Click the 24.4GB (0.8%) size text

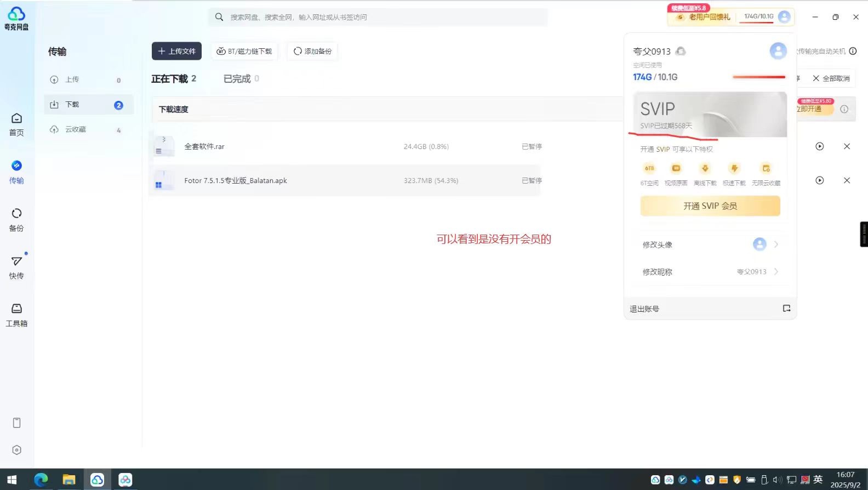(426, 146)
